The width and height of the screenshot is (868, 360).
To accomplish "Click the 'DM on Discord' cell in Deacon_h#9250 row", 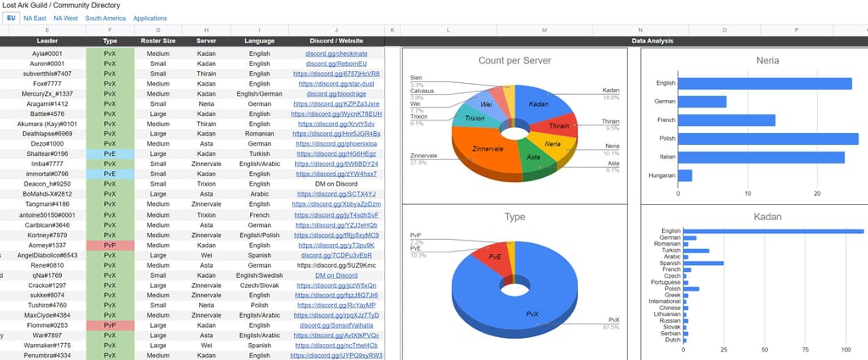I will click(336, 184).
